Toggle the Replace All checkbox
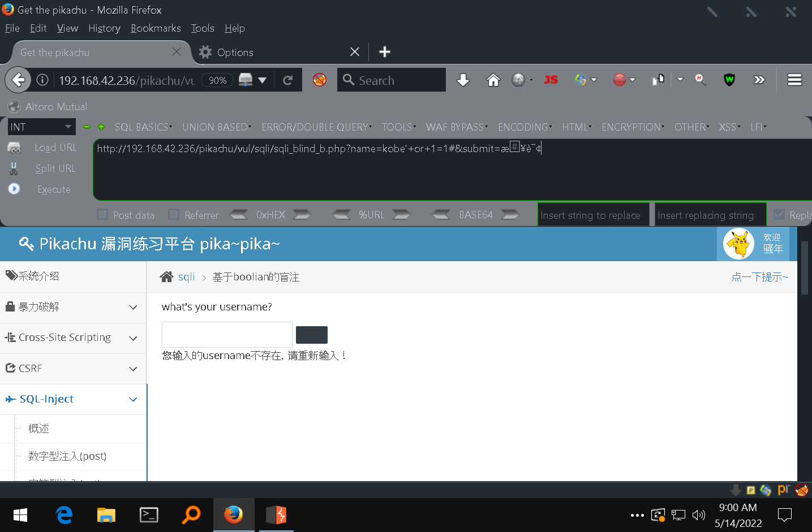812x532 pixels. coord(779,215)
